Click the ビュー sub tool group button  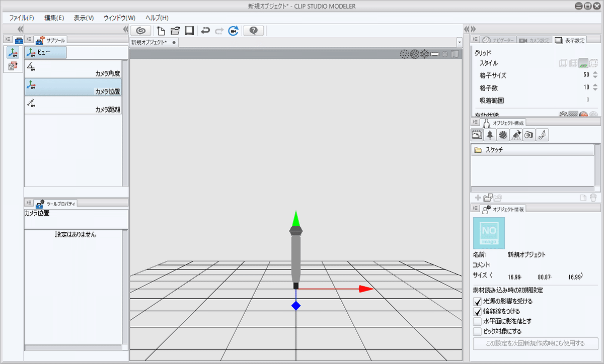pyautogui.click(x=46, y=52)
